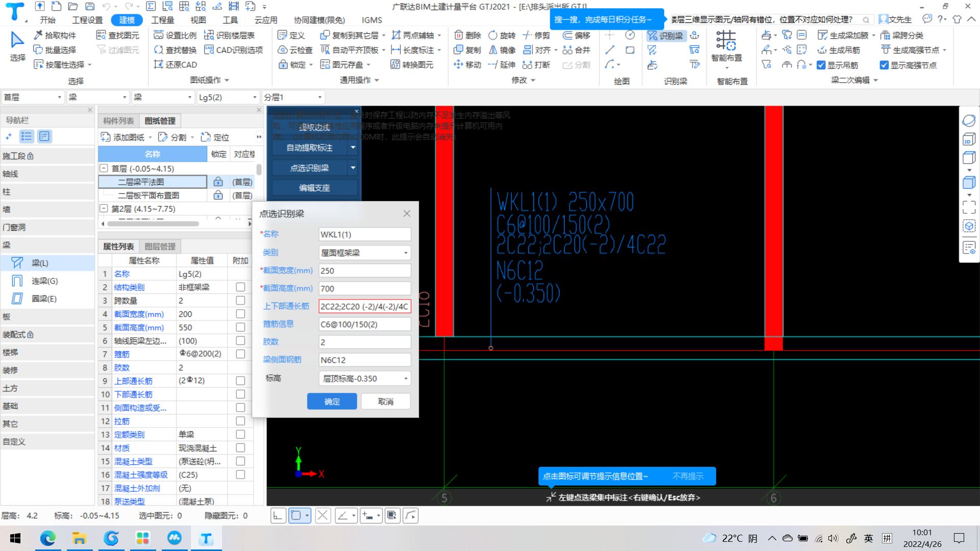Toggle lock for 二层梁平法图

[x=218, y=182]
